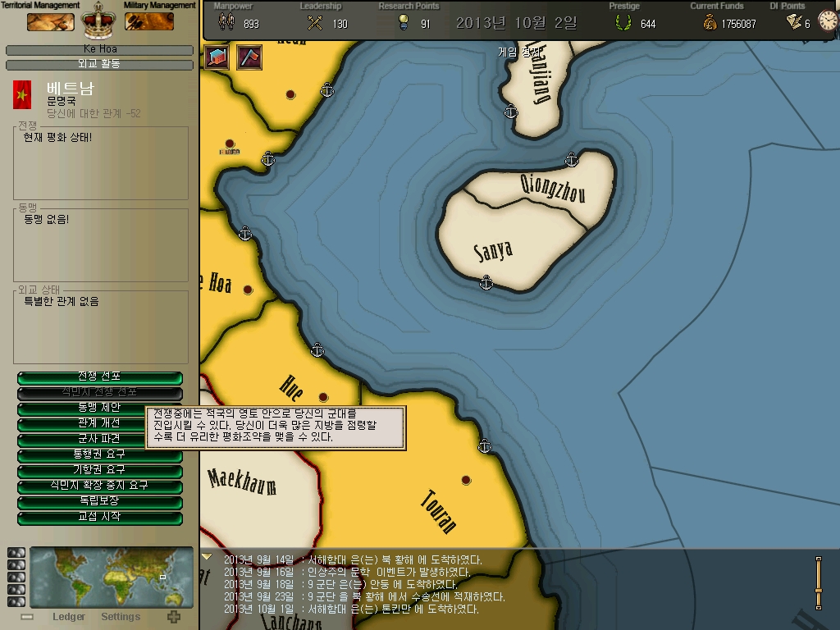
Task: Click 전쟁 선포 to declare war
Action: point(99,377)
